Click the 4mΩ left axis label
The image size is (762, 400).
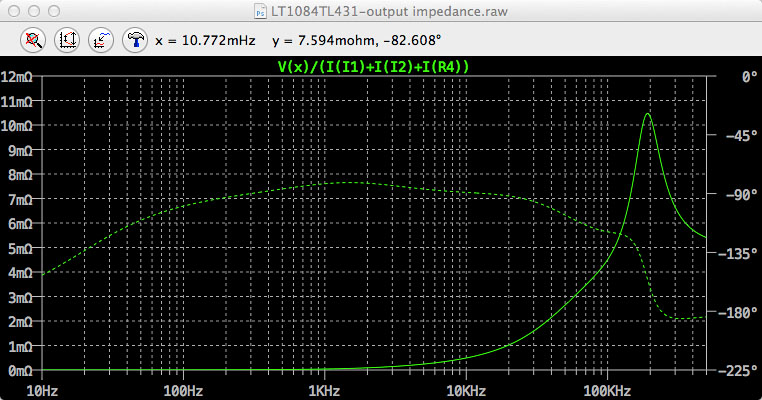point(20,273)
